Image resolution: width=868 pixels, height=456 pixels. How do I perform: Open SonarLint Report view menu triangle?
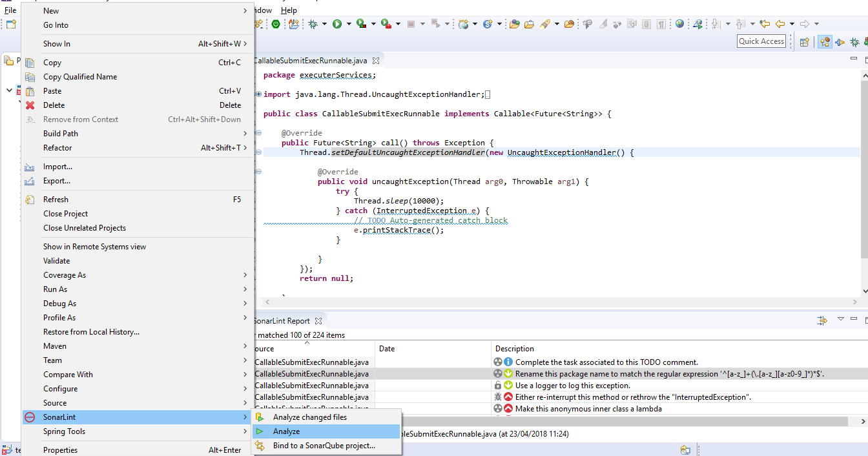(841, 319)
